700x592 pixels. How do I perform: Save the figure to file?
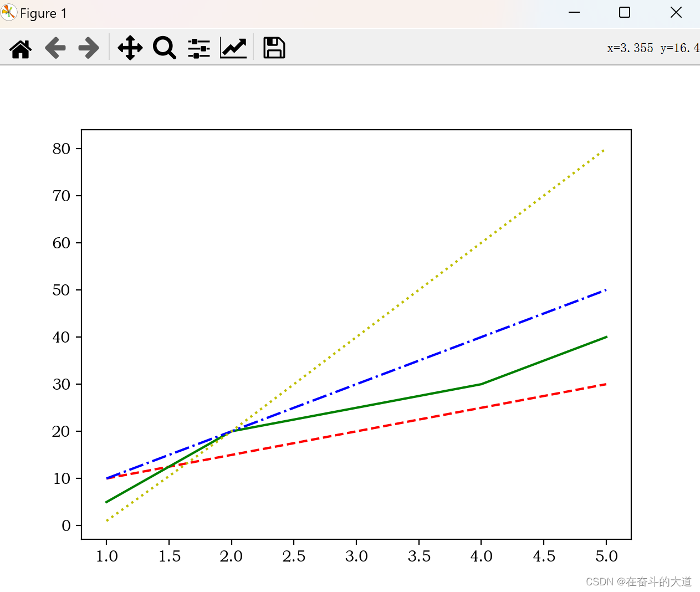click(x=274, y=48)
